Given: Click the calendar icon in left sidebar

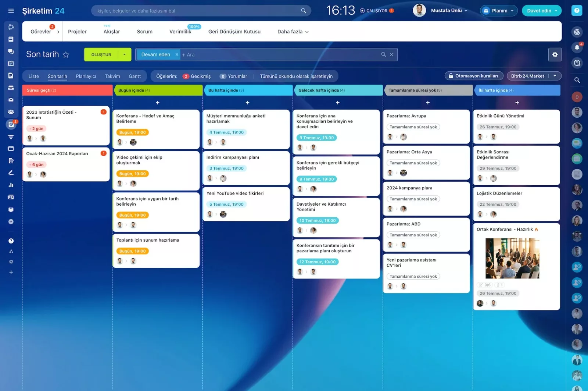Looking at the screenshot, I should click(x=11, y=63).
